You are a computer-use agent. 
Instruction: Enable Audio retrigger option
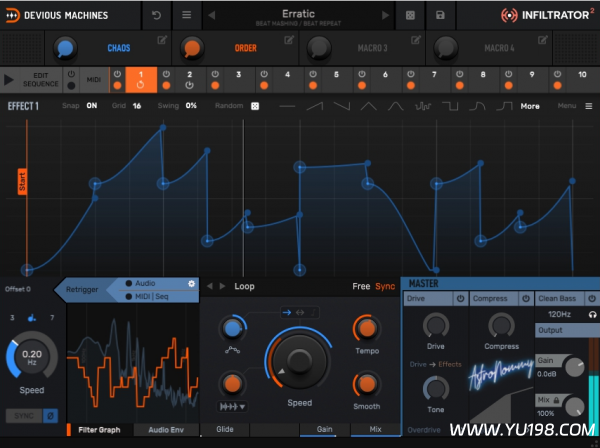(128, 284)
